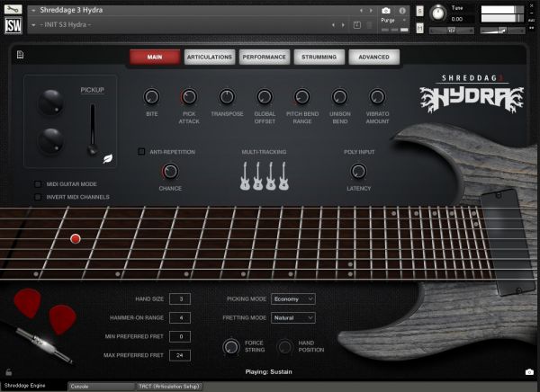540x392 pixels.
Task: Open the Purge dropdown menu
Action: (393, 21)
